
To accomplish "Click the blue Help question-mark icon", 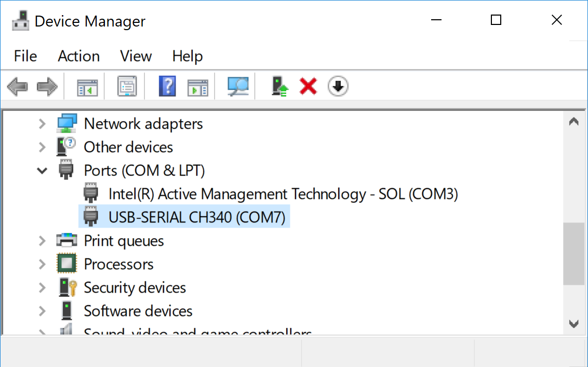I will 167,86.
